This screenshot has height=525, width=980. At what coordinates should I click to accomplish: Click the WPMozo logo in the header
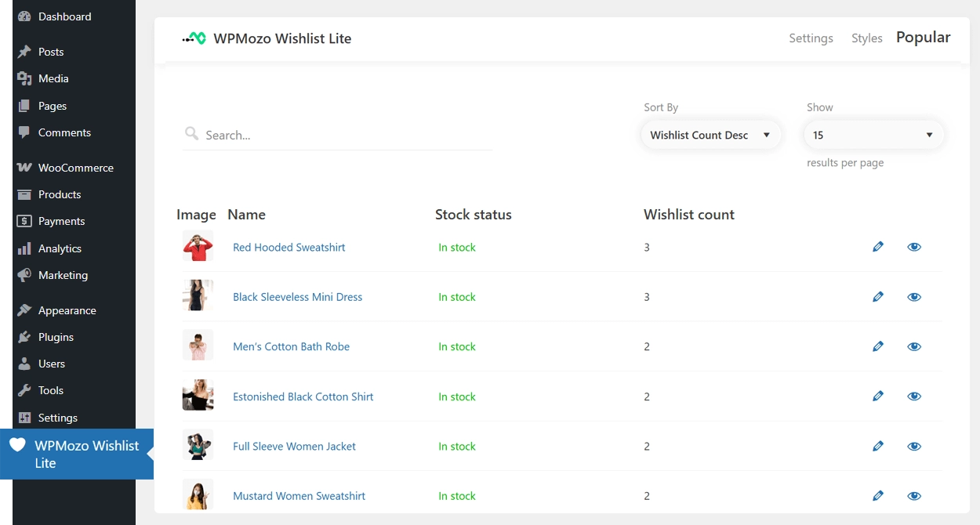click(194, 38)
